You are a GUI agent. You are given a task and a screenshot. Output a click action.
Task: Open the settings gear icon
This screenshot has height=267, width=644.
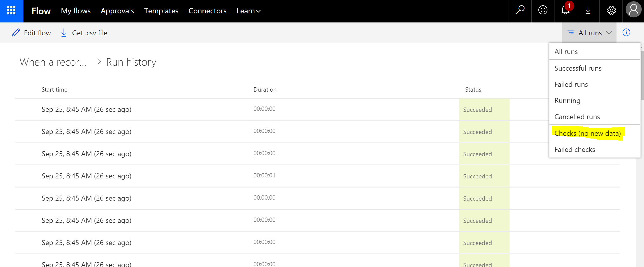click(x=611, y=11)
